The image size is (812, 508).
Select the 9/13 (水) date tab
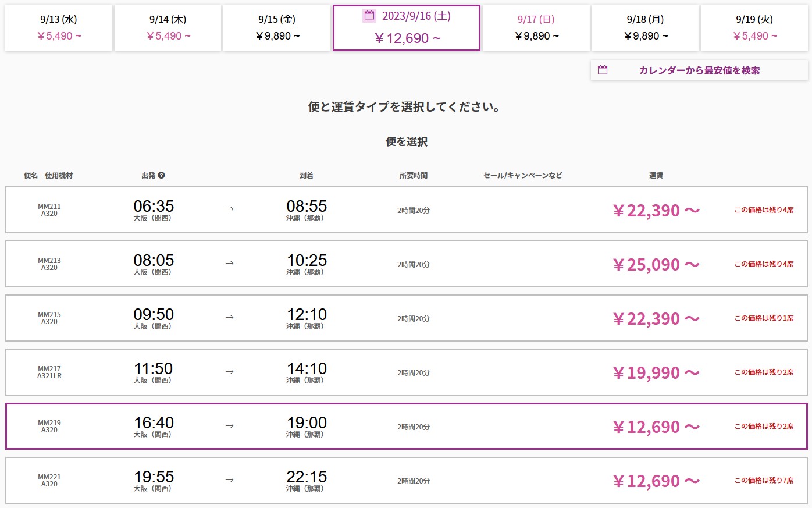pyautogui.click(x=59, y=28)
